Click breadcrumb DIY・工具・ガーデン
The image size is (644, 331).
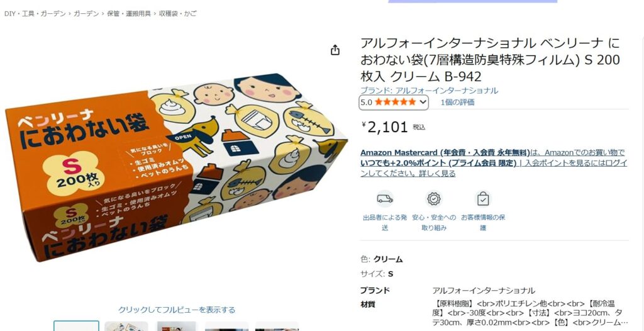35,14
